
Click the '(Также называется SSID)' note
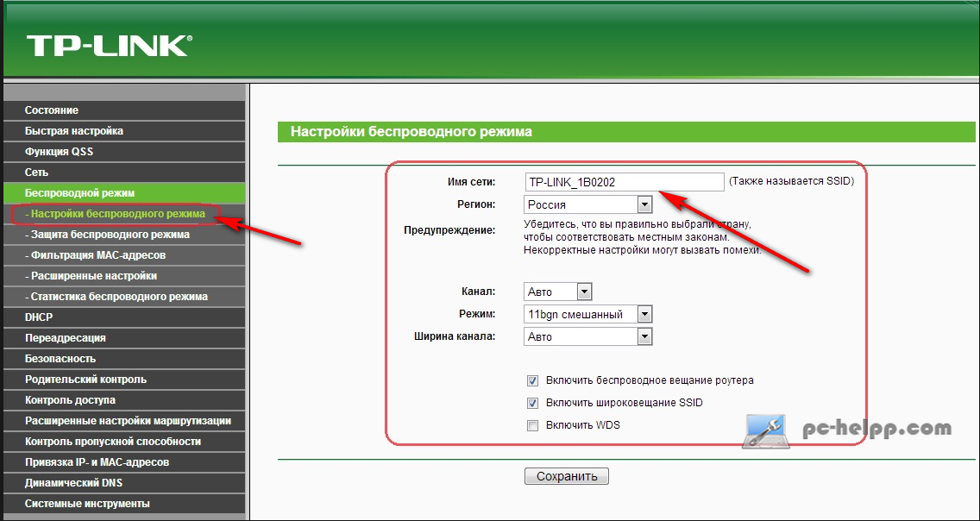791,182
